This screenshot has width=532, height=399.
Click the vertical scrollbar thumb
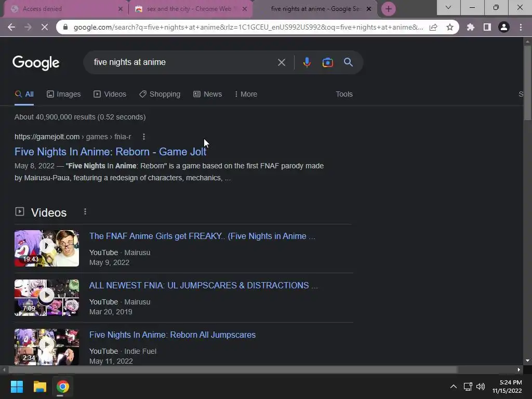[x=527, y=83]
